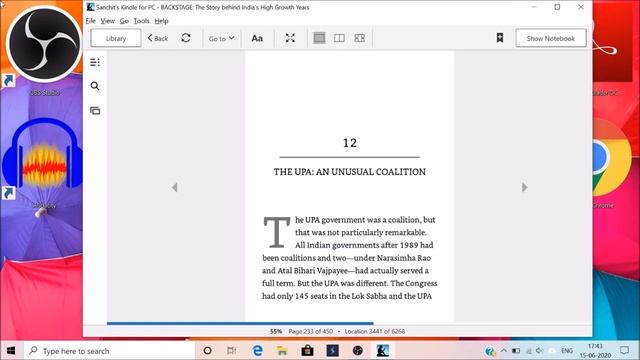Open the clock showing 15-06-2020
Image resolution: width=640 pixels, height=360 pixels.
click(596, 351)
